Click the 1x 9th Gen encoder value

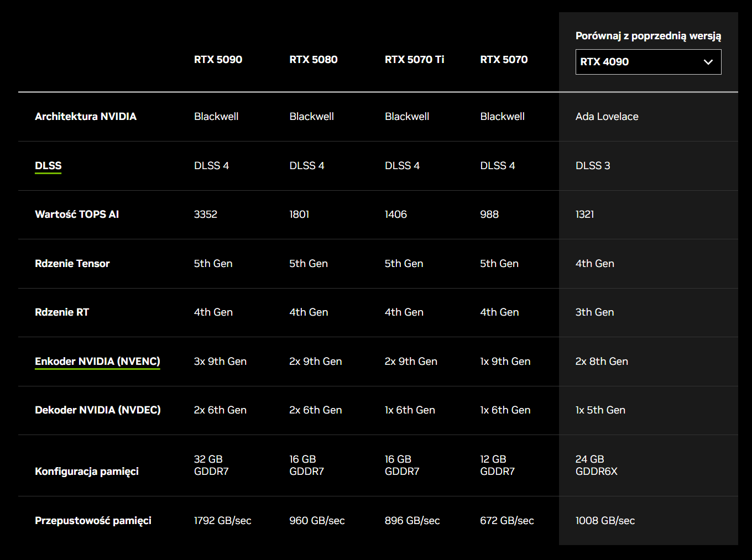(x=505, y=362)
